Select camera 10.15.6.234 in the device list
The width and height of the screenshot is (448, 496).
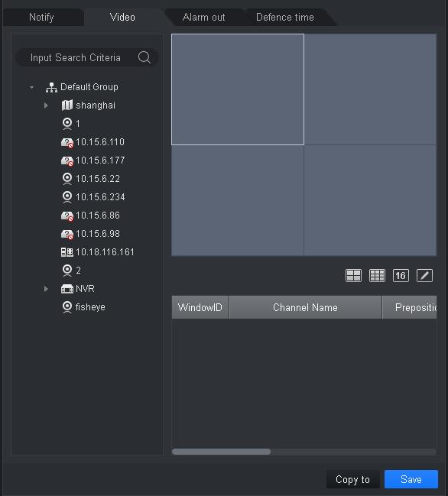point(93,197)
